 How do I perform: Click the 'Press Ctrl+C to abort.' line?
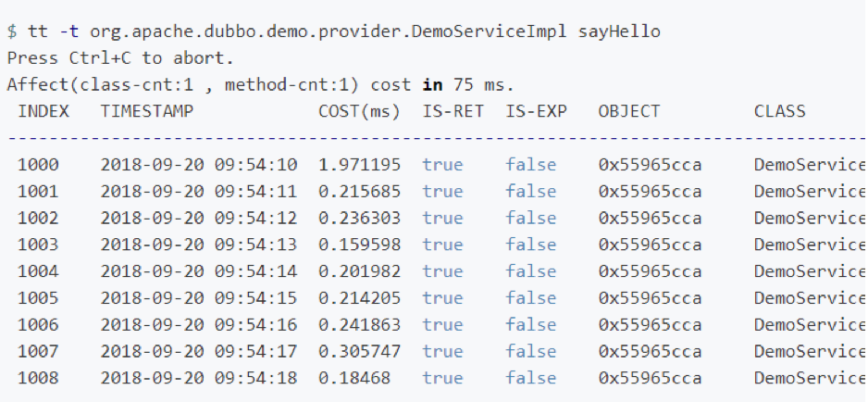point(121,58)
